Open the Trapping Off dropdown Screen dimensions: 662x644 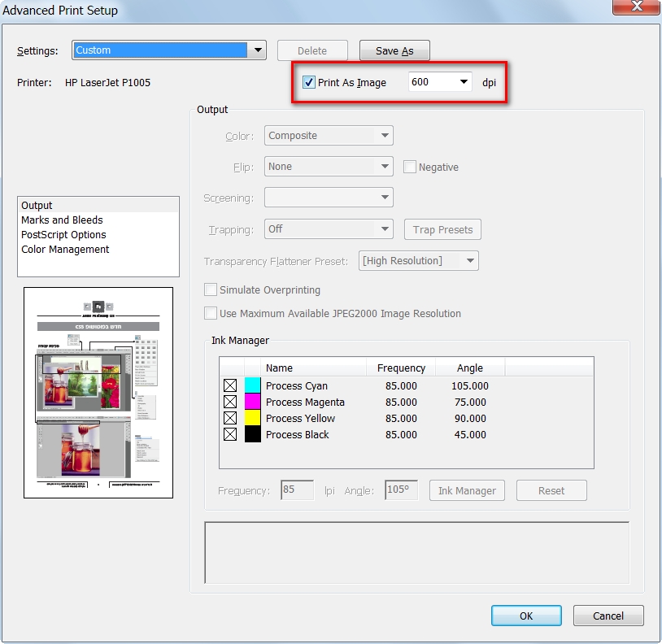pos(329,228)
